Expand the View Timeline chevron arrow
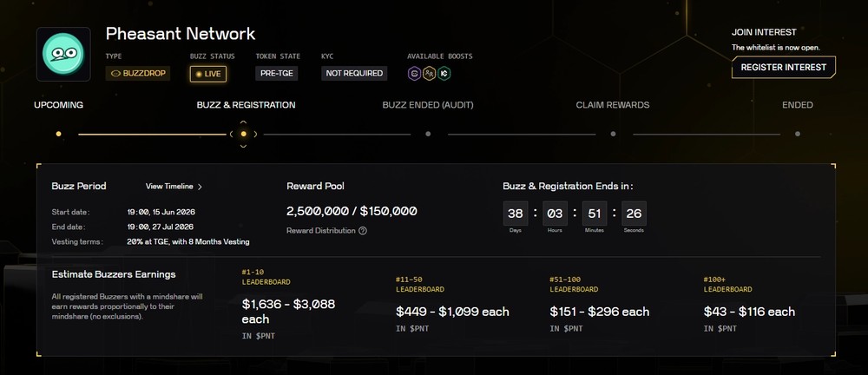868x375 pixels. (200, 187)
